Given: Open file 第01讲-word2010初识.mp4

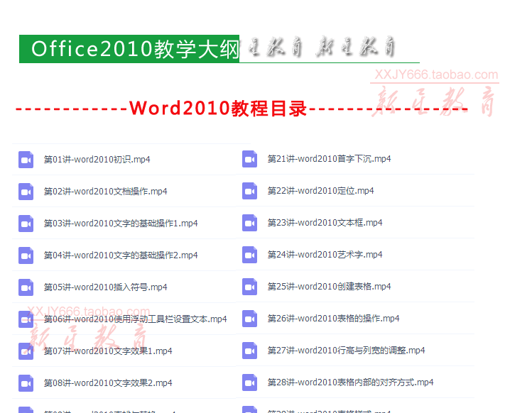Looking at the screenshot, I should point(97,160).
